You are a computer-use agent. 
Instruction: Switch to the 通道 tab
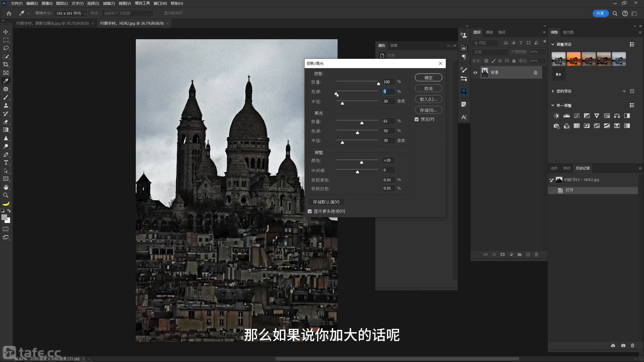(489, 32)
